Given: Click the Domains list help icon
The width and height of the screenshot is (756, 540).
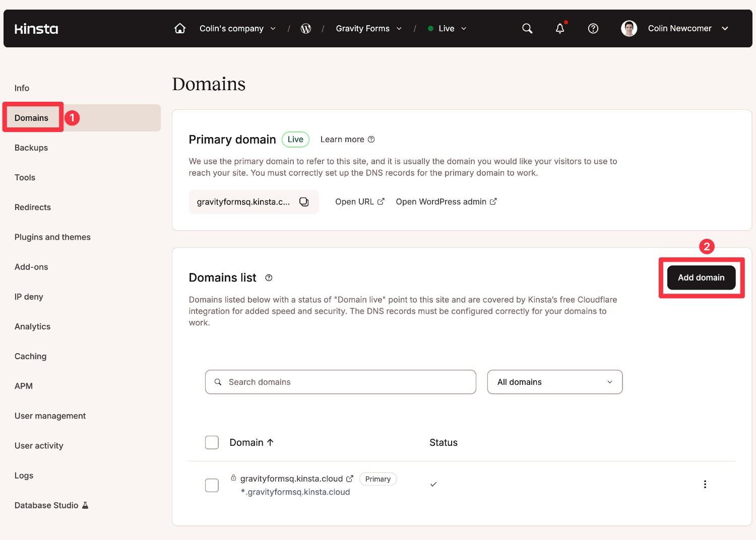Looking at the screenshot, I should click(x=269, y=278).
